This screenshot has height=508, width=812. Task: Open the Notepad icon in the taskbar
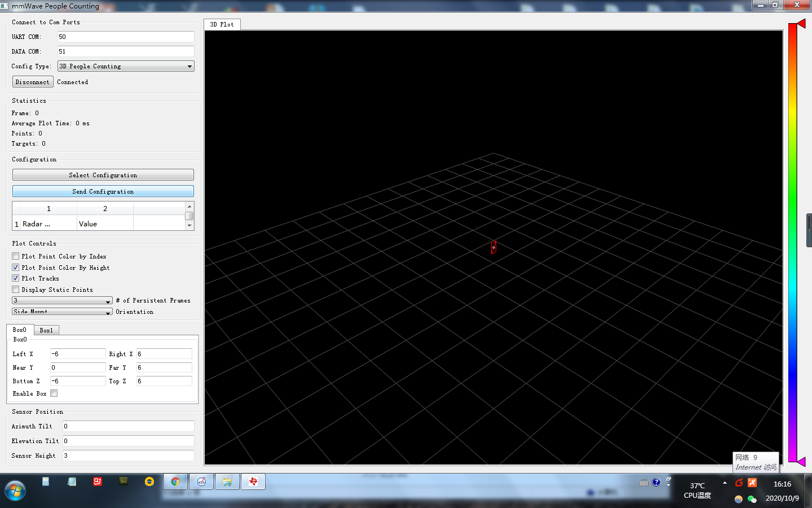(72, 481)
